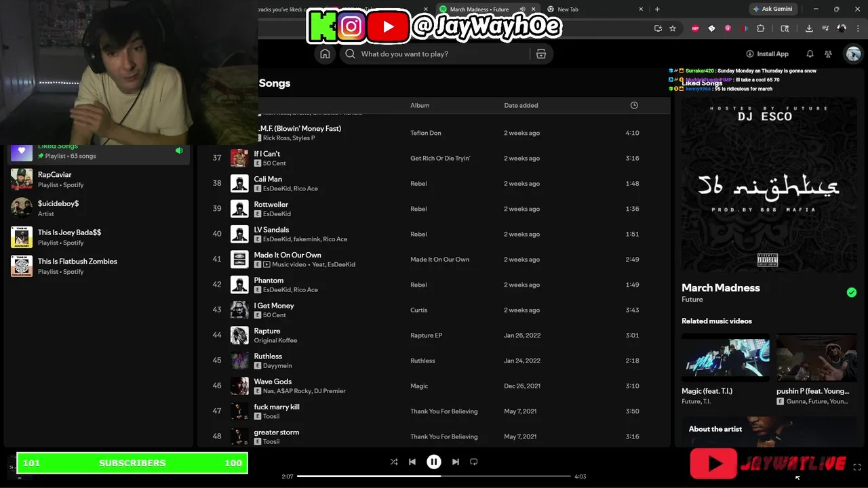The height and width of the screenshot is (488, 868).
Task: Open the Dayymein artist link under Ruthless
Action: [277, 366]
